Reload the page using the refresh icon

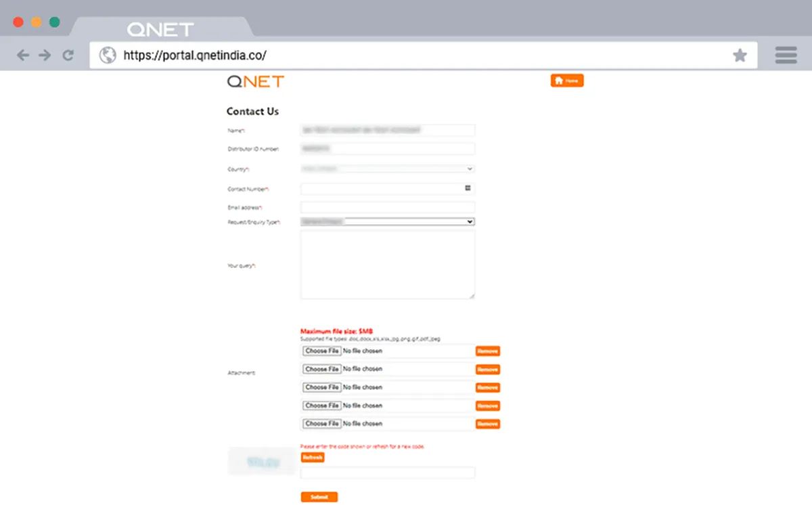[x=68, y=55]
